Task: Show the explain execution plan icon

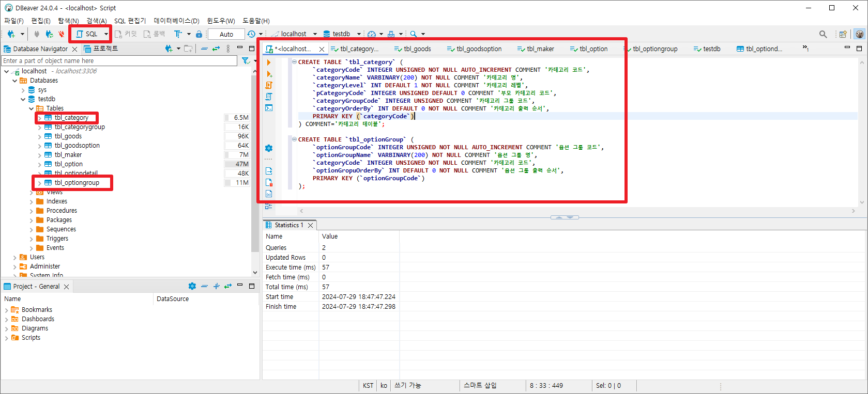Action: (269, 97)
